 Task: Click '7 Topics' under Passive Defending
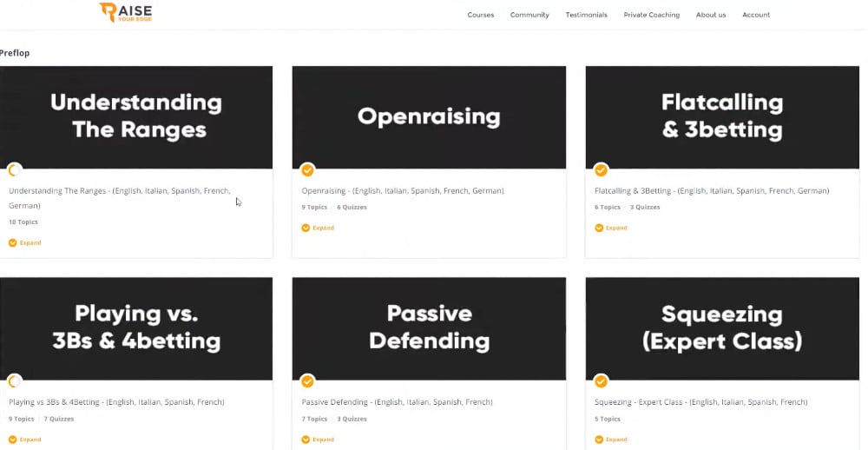tap(314, 419)
